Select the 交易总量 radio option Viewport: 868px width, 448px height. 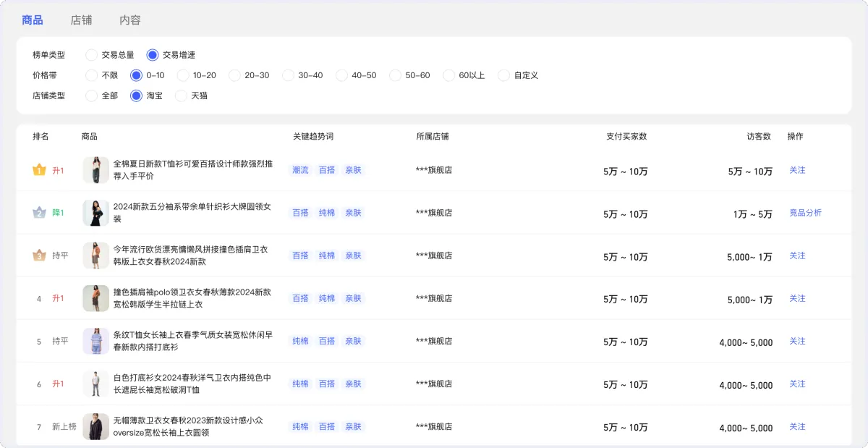pos(91,55)
